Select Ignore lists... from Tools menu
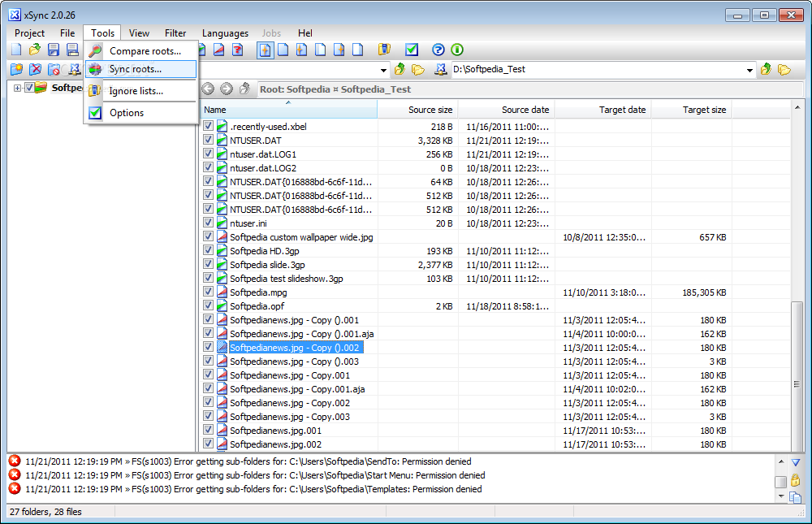Screen dimensions: 812x524 (x=140, y=91)
